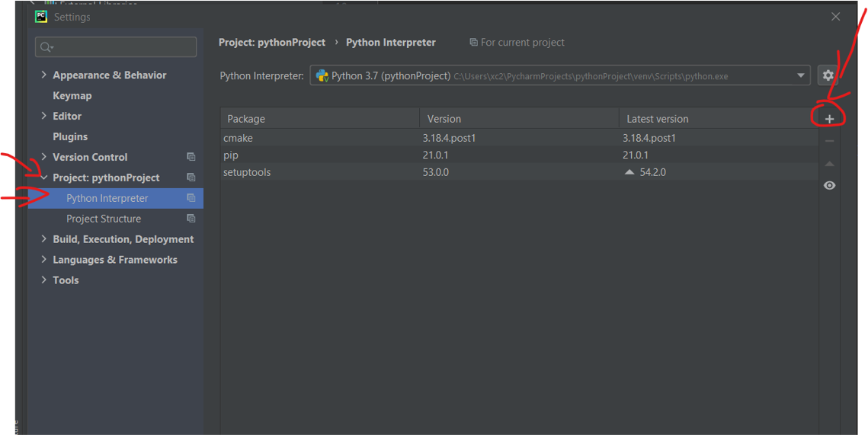868x435 pixels.
Task: Click the Build, Execution, Deployment label
Action: 123,239
